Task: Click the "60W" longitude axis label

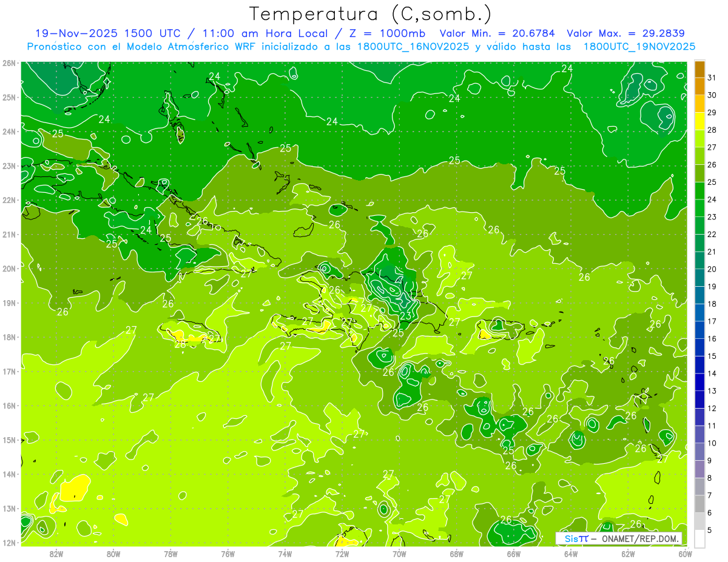Action: coord(686,553)
